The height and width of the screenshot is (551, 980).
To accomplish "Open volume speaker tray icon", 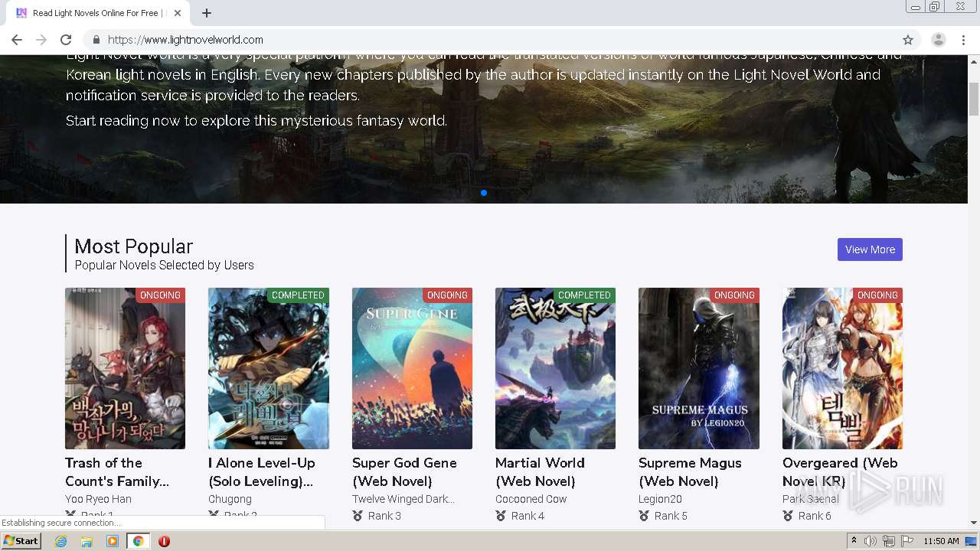I will (871, 541).
